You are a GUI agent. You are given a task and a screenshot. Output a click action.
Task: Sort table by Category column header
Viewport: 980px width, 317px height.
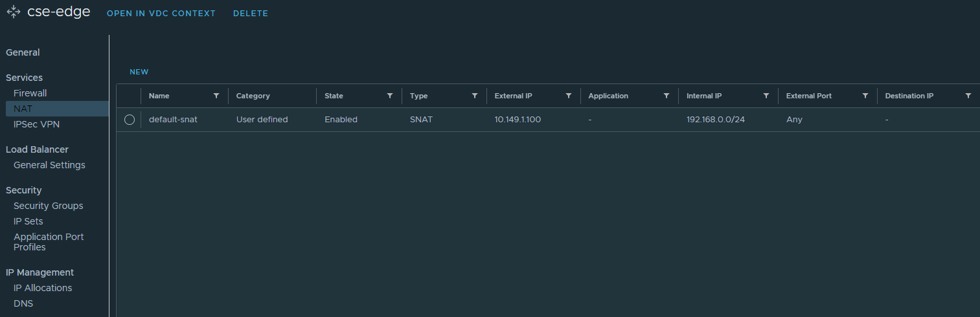(x=253, y=96)
